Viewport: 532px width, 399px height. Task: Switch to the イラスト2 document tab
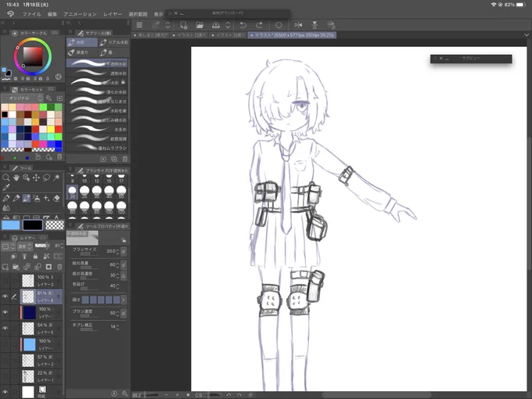pos(189,35)
